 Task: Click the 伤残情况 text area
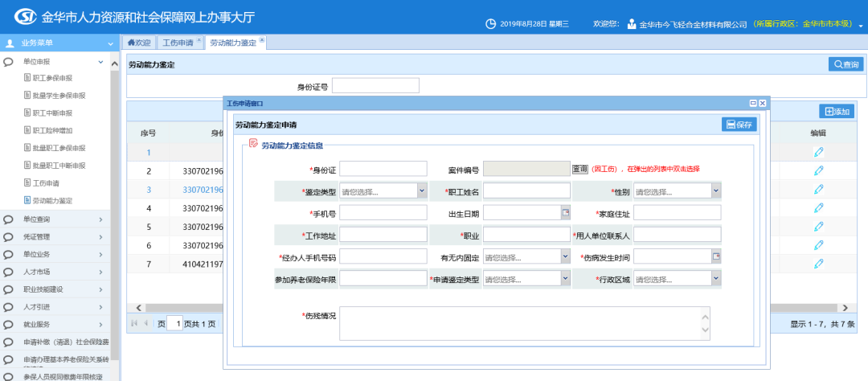(x=525, y=323)
